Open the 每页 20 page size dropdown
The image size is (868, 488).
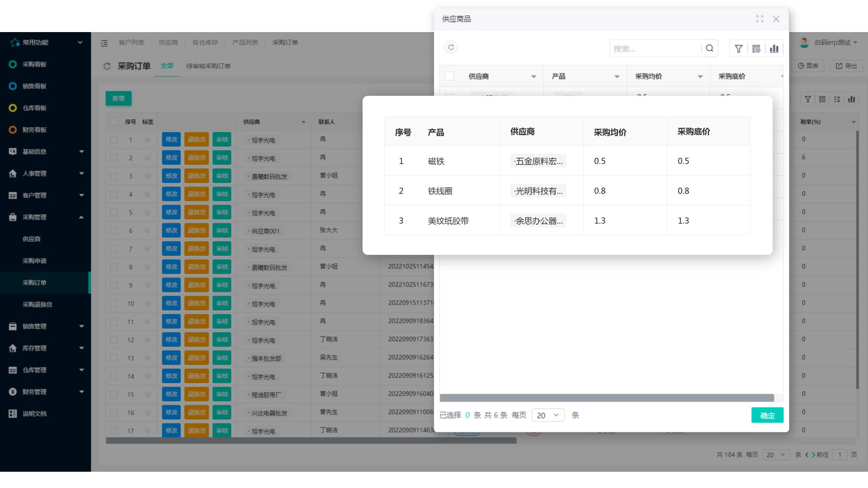548,415
